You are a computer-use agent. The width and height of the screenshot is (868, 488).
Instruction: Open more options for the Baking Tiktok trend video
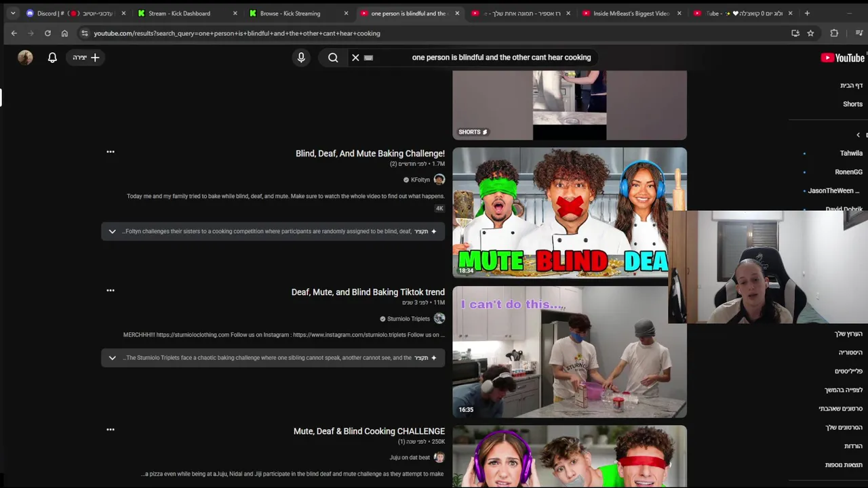point(111,291)
